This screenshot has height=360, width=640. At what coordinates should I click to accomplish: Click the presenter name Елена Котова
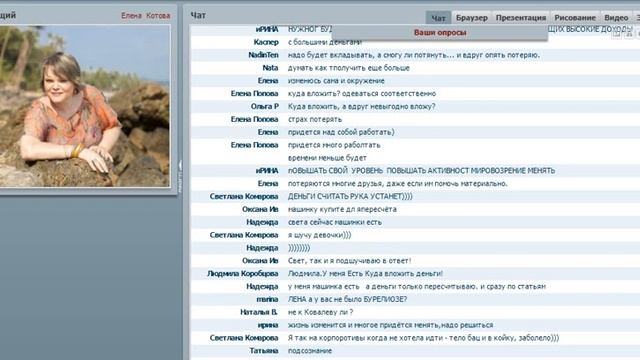(145, 16)
